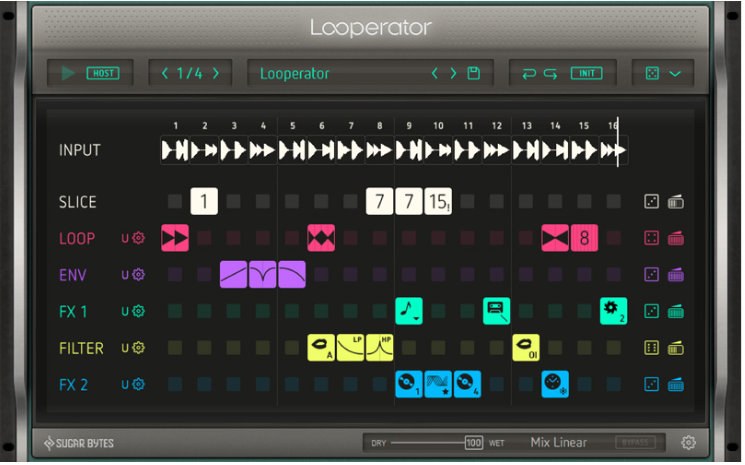Click the undo arrow icon
Viewport: 745px width, 465px height.
(x=529, y=74)
